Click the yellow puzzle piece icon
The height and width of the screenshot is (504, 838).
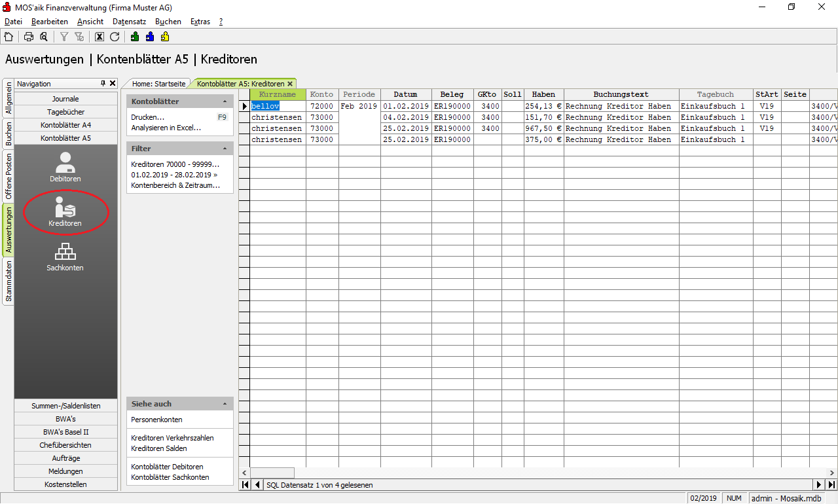pos(165,37)
